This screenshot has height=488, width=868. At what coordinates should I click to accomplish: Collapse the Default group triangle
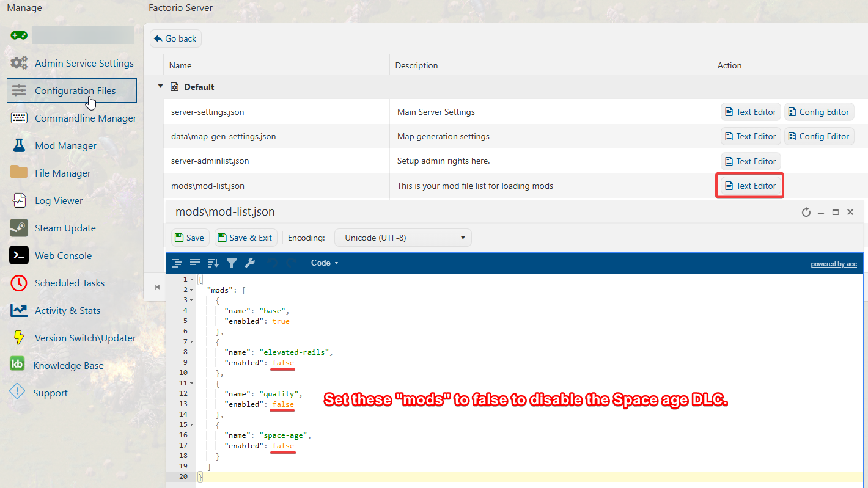coord(161,87)
